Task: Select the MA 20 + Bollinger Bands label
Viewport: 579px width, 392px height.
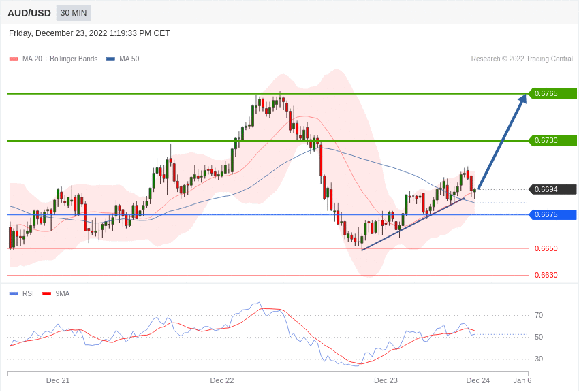Action: pyautogui.click(x=60, y=59)
